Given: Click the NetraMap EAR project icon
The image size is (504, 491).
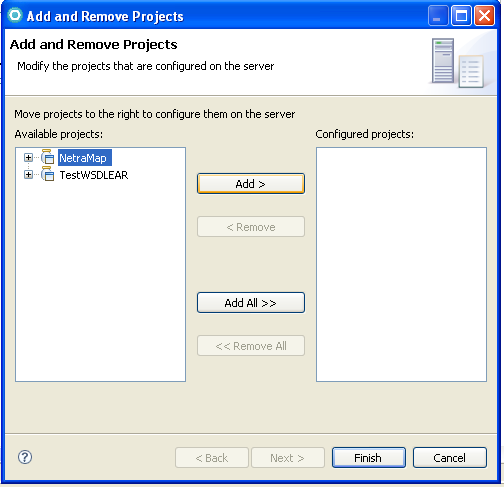Looking at the screenshot, I should [x=47, y=157].
